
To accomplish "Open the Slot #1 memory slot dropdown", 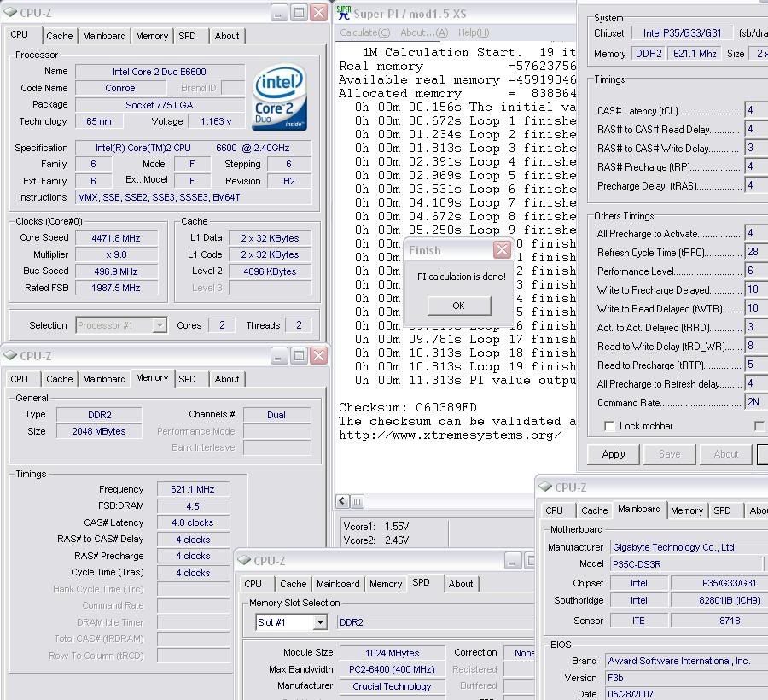I will (x=320, y=622).
